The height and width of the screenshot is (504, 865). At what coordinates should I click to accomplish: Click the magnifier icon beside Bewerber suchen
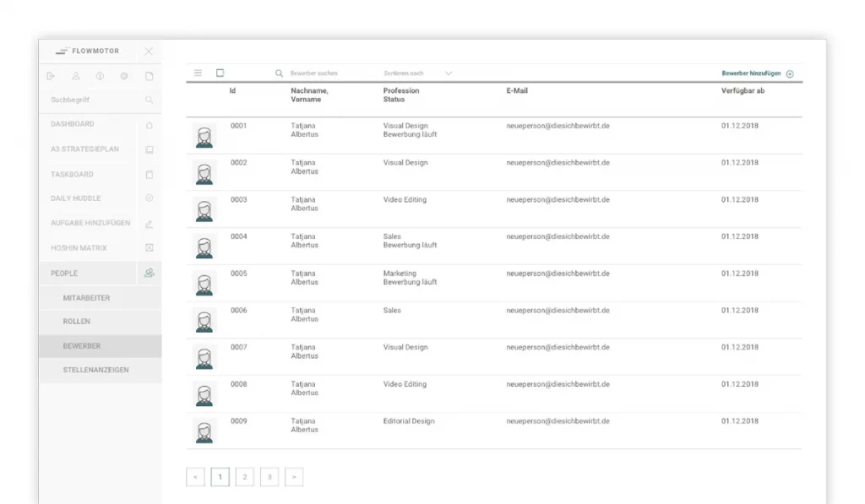[x=279, y=73]
